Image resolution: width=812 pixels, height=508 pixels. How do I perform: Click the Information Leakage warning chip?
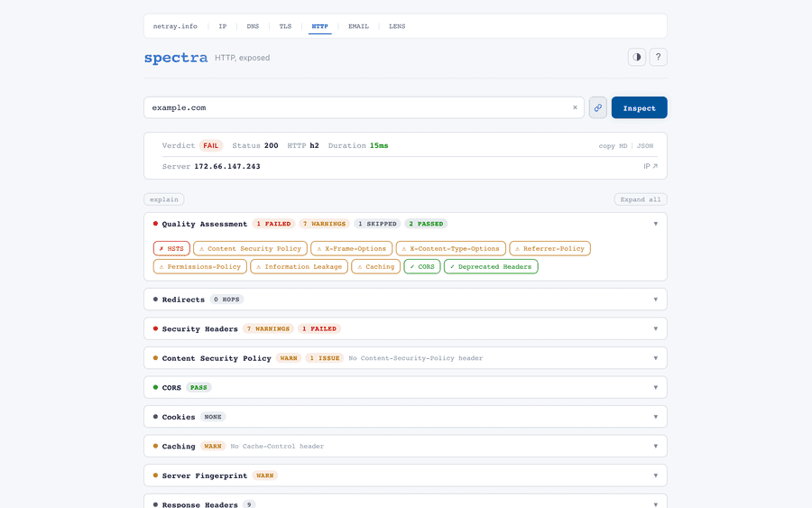300,266
